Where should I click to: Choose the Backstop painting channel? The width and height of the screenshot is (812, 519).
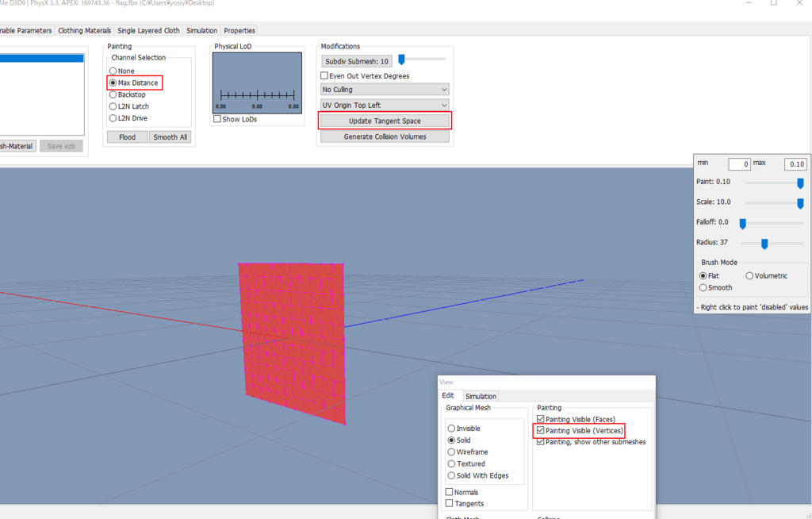point(113,95)
